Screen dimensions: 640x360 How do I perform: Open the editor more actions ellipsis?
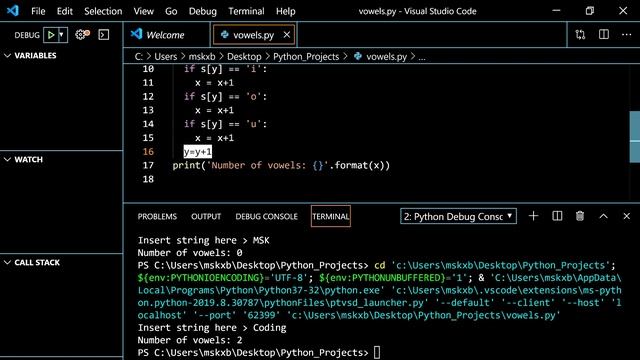(627, 35)
